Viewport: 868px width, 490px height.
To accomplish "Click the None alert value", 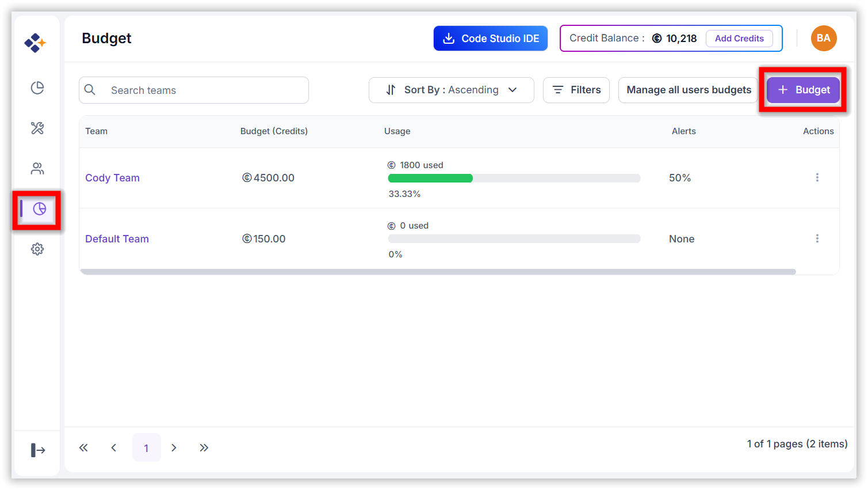I will pos(682,239).
